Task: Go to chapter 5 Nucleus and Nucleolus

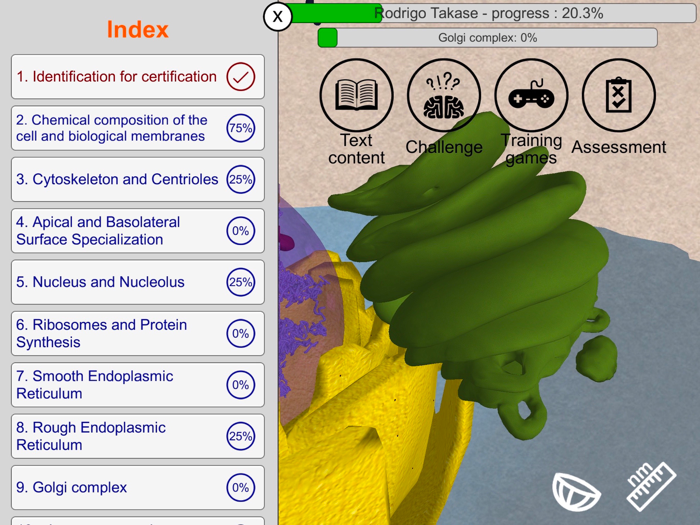Action: click(138, 282)
